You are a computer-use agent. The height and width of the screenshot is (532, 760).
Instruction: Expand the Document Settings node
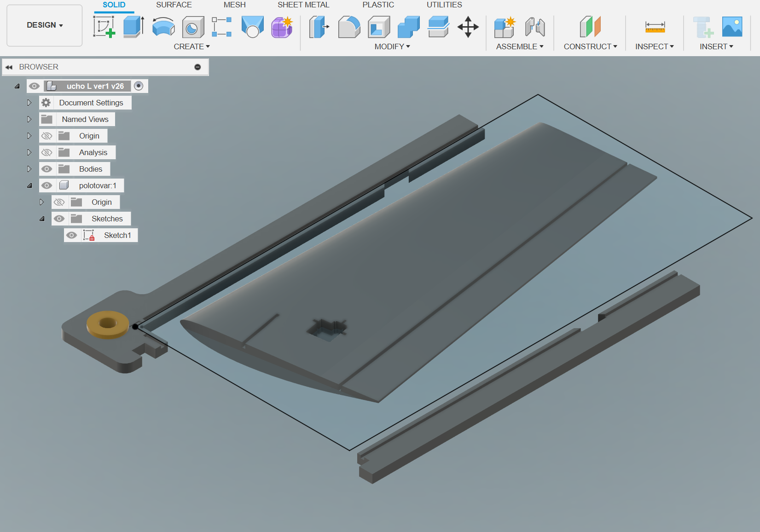point(29,103)
